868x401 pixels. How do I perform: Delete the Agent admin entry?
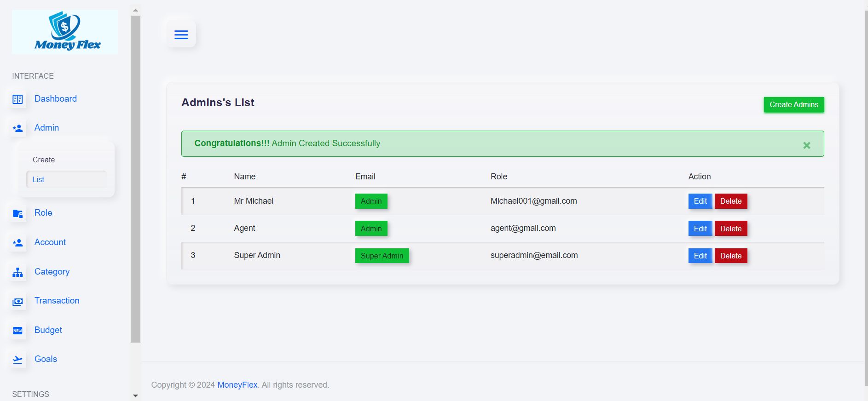point(730,229)
